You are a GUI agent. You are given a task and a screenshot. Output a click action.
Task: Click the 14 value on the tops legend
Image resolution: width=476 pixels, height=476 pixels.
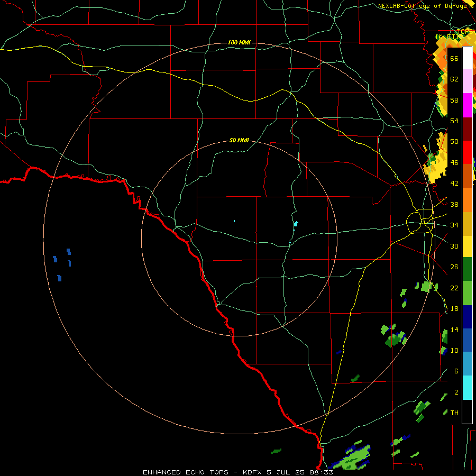[x=454, y=329]
